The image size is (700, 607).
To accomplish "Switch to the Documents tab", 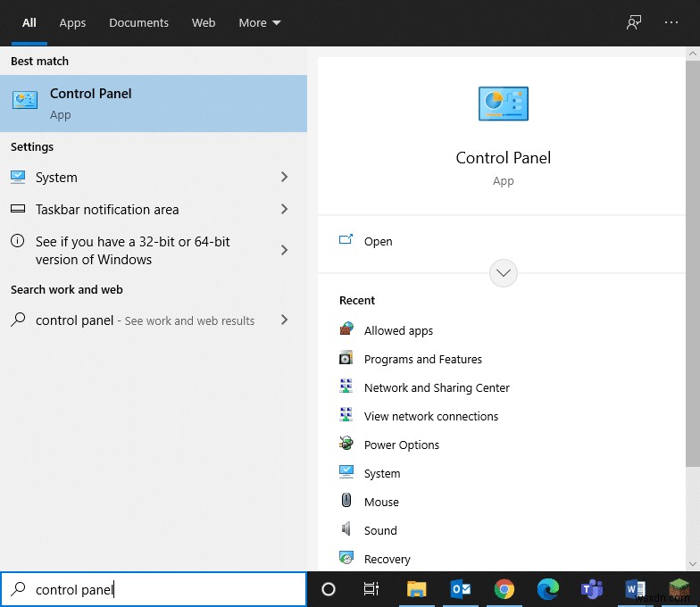I will pyautogui.click(x=138, y=23).
